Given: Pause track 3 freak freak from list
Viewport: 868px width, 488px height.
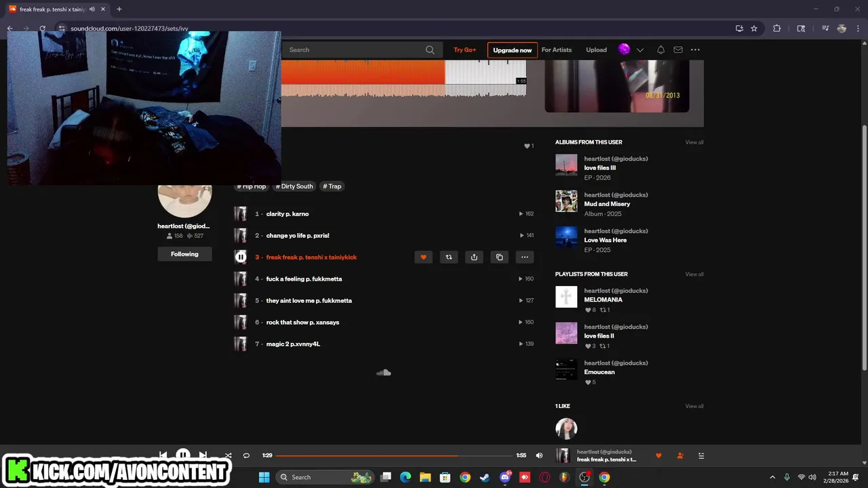Looking at the screenshot, I should [241, 257].
